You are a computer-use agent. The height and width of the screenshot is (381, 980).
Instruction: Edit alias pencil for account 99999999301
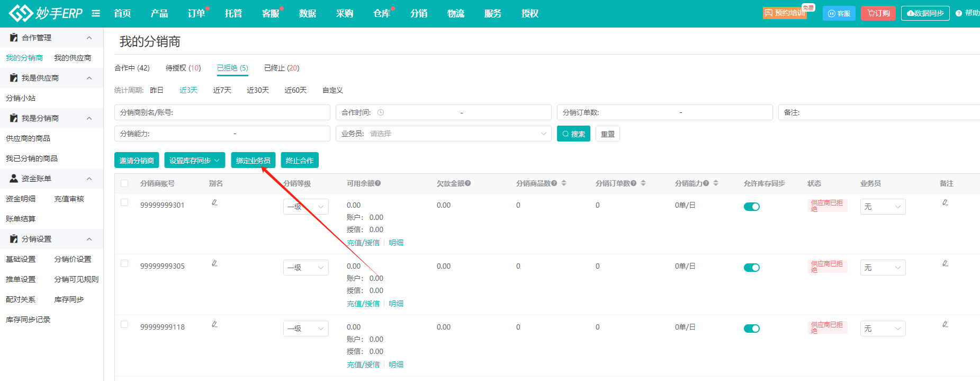coord(214,202)
